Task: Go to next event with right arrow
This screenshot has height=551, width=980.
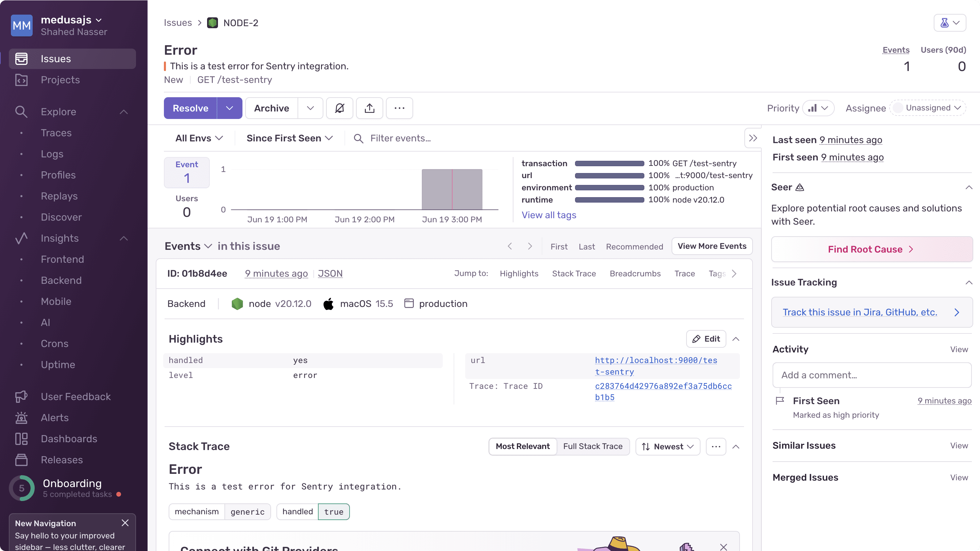Action: click(x=529, y=246)
